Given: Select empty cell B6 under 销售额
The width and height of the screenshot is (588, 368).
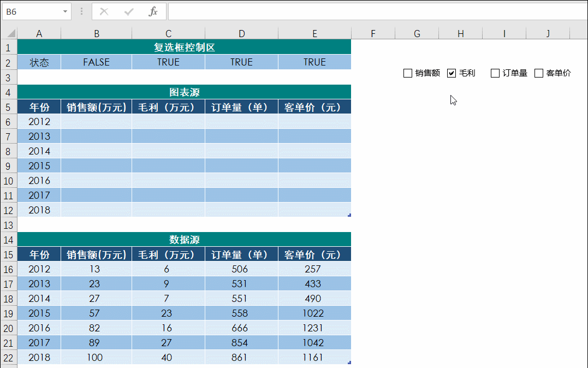Looking at the screenshot, I should [x=97, y=122].
